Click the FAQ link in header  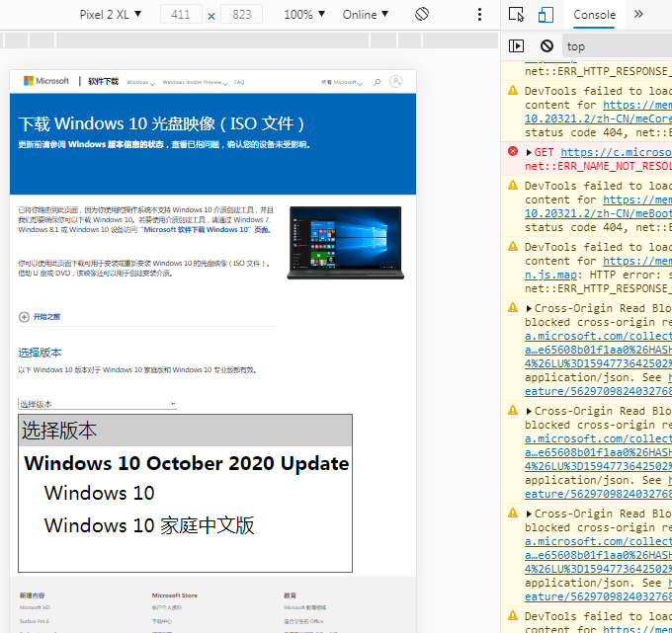coord(239,83)
